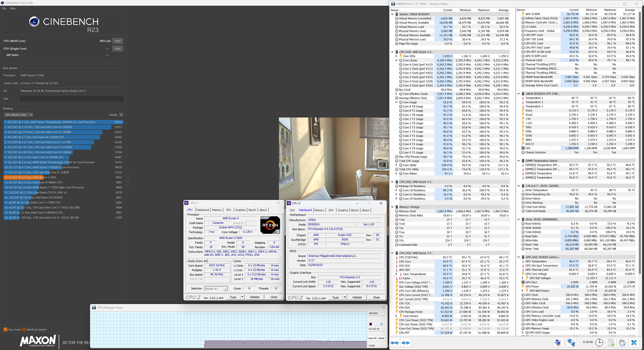Collapse the Core Usage sensor row

[x=396, y=102]
